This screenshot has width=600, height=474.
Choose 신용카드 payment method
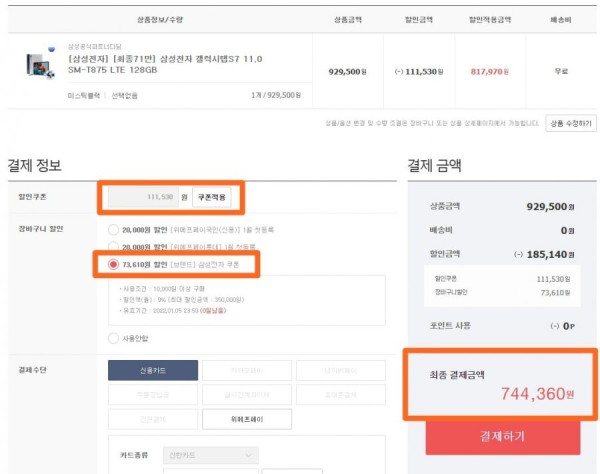pyautogui.click(x=153, y=370)
